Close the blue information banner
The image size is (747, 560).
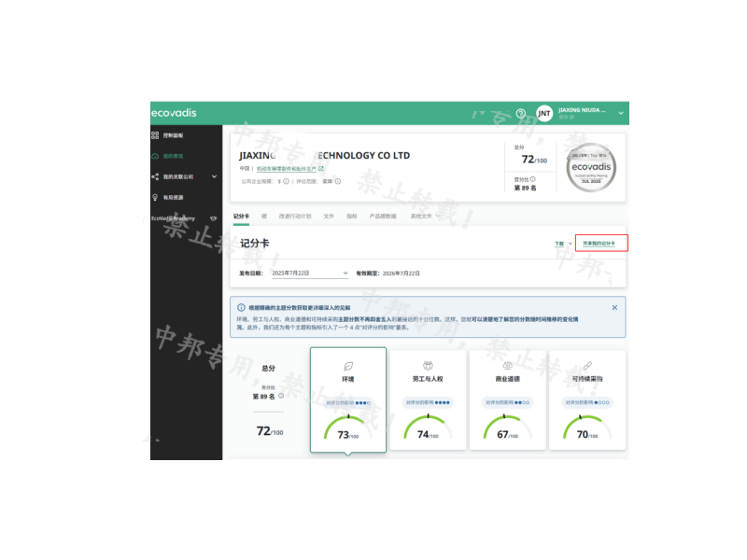tap(614, 307)
